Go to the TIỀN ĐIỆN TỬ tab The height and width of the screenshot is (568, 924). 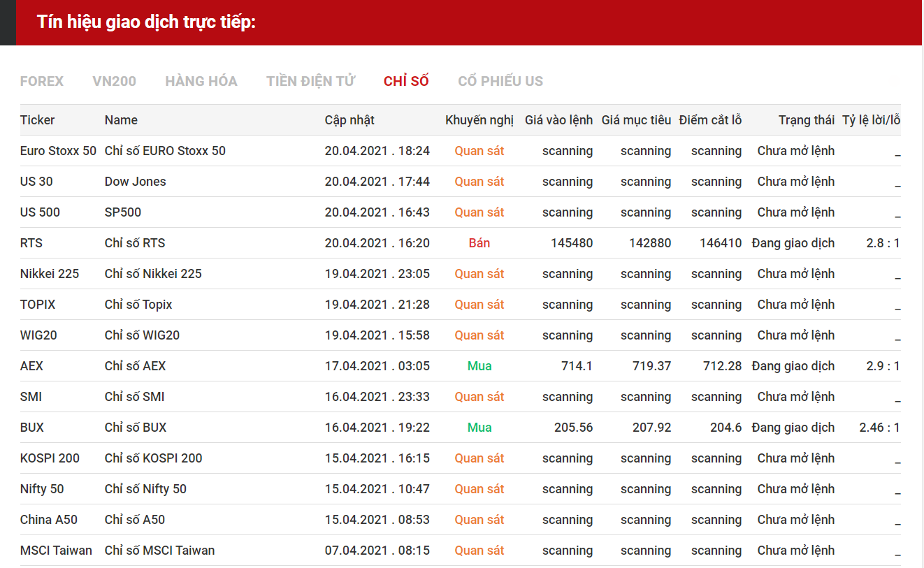click(311, 81)
